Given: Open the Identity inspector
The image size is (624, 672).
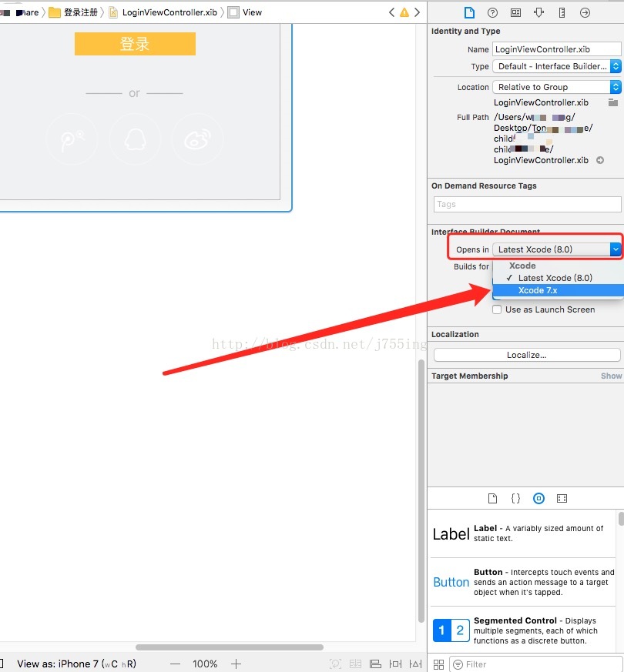Looking at the screenshot, I should point(515,12).
